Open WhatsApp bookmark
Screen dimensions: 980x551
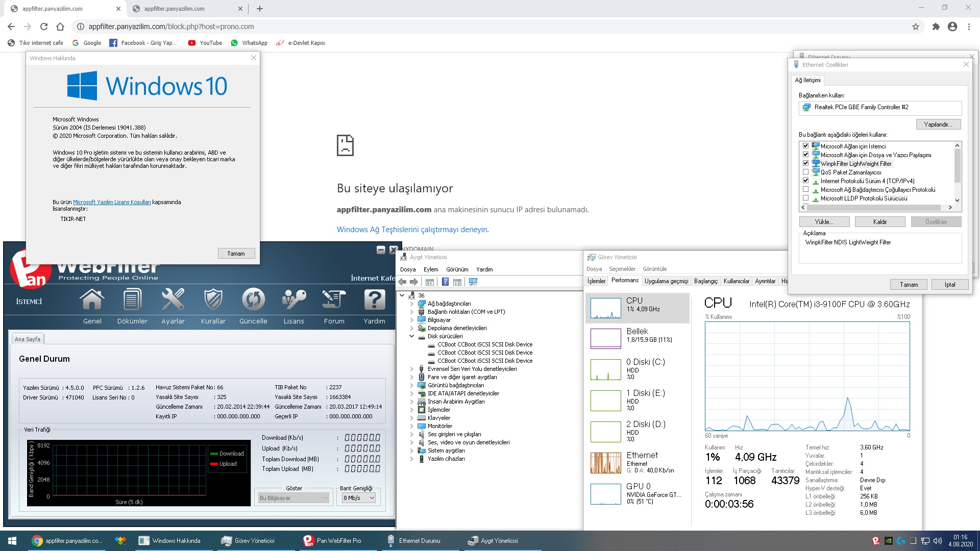(249, 43)
